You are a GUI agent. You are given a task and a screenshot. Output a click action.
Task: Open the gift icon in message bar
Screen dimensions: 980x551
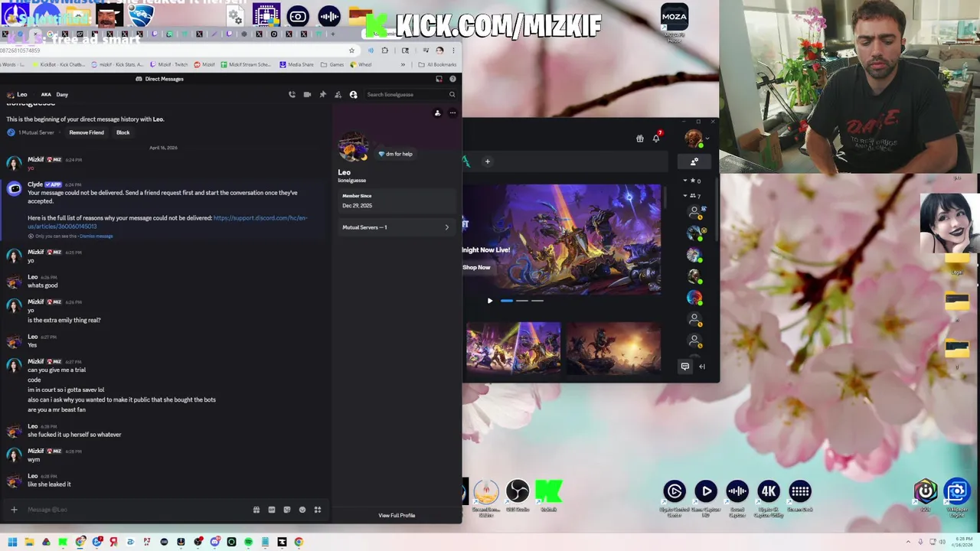256,510
